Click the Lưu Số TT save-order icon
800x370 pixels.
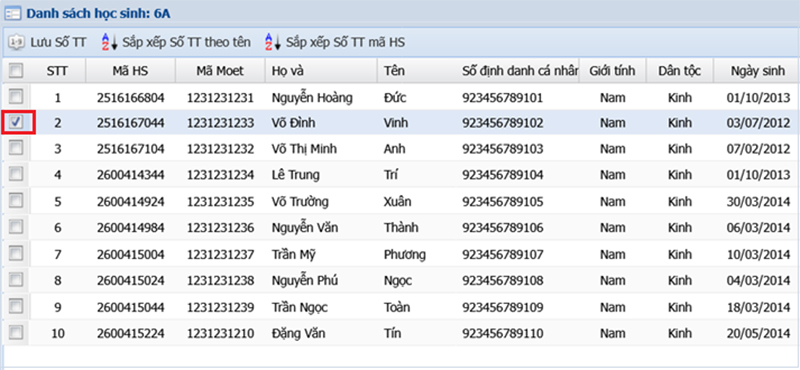point(17,43)
